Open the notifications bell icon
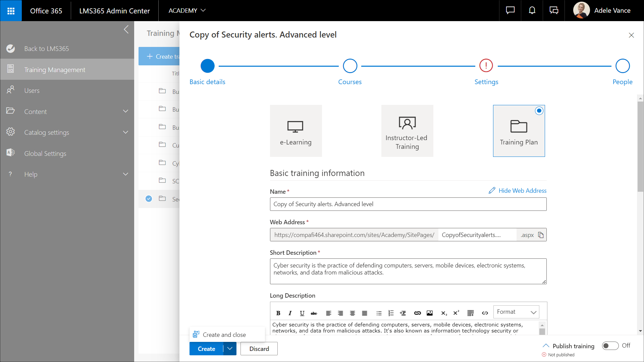Screen dimensions: 644x362 pyautogui.click(x=532, y=11)
